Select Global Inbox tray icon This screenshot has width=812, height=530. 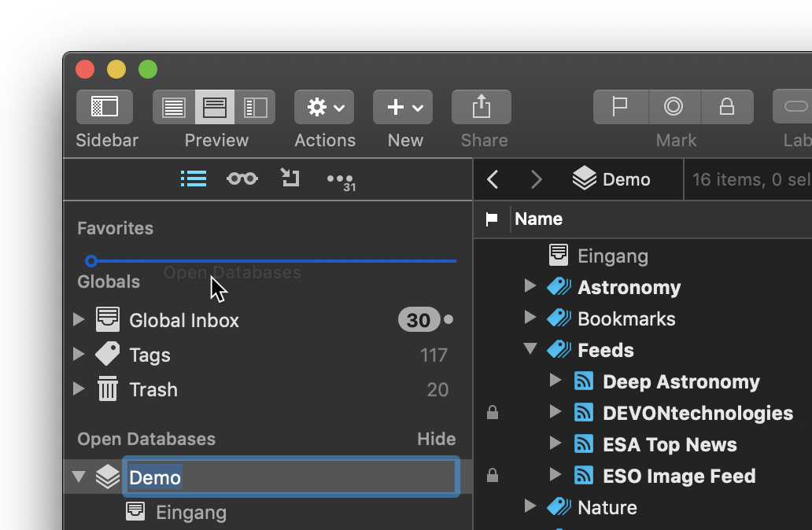(108, 319)
